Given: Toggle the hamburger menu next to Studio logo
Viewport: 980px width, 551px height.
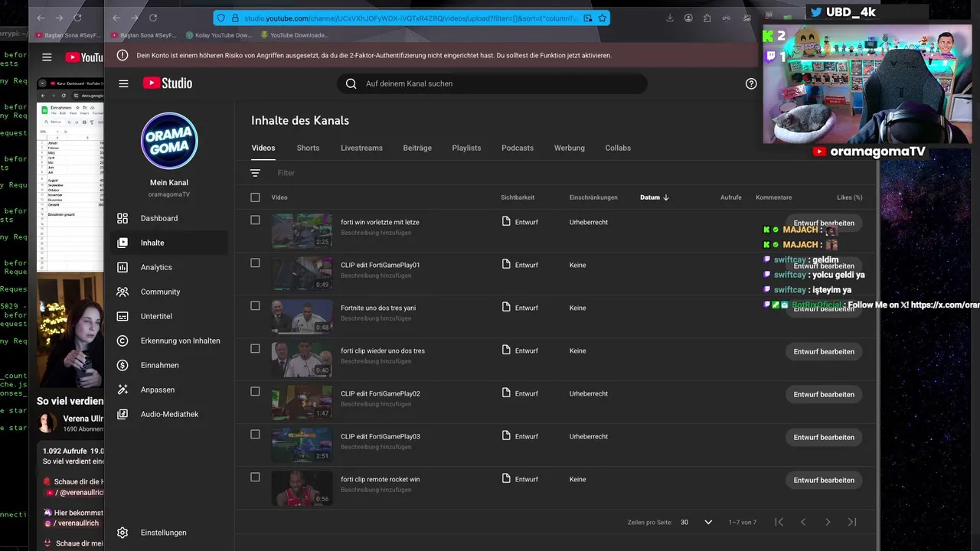Looking at the screenshot, I should coord(123,83).
